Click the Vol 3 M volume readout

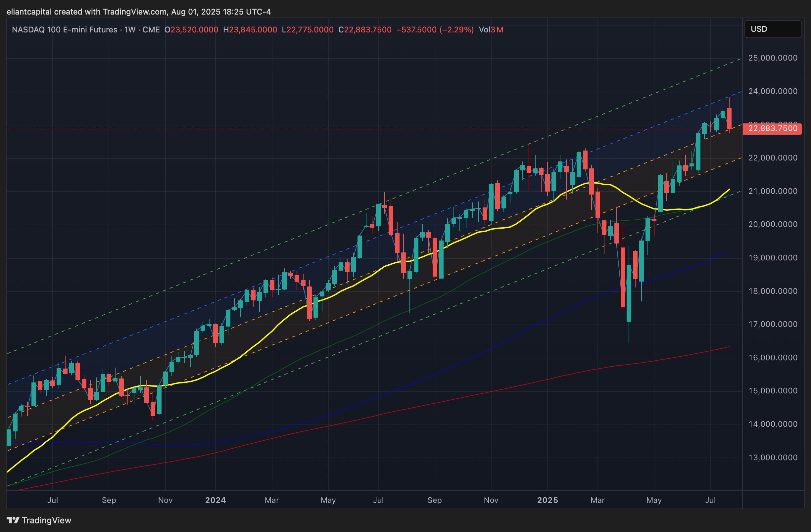click(491, 30)
